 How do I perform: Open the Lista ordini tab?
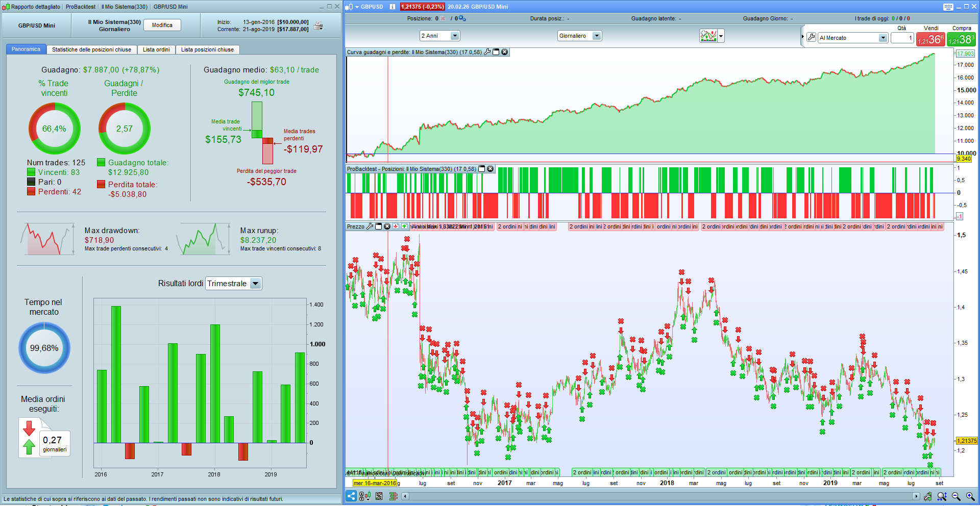[x=156, y=49]
